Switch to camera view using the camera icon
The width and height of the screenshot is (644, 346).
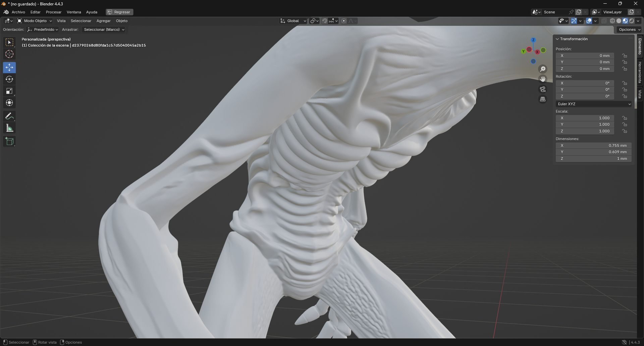tap(543, 89)
